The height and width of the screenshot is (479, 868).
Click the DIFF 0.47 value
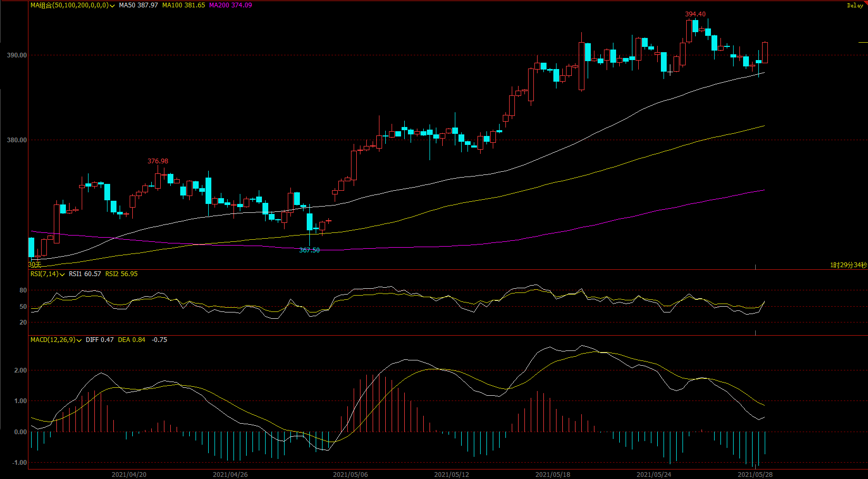point(100,340)
